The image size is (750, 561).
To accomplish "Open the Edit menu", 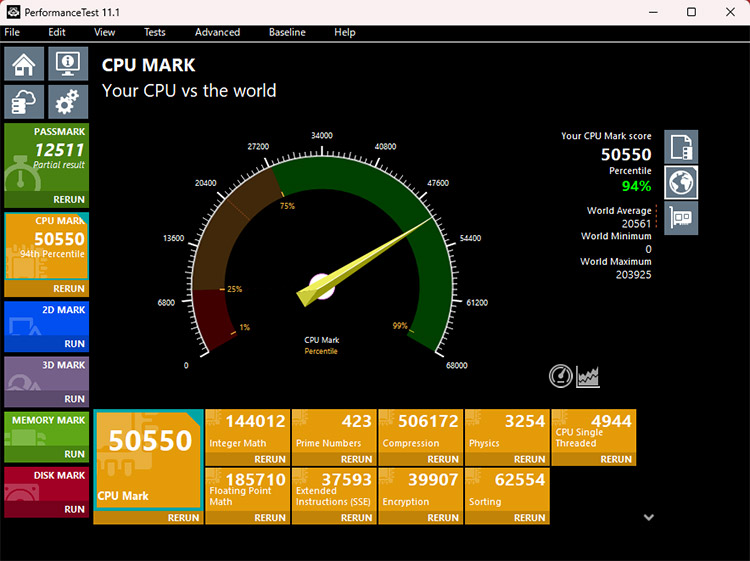I will coord(56,32).
